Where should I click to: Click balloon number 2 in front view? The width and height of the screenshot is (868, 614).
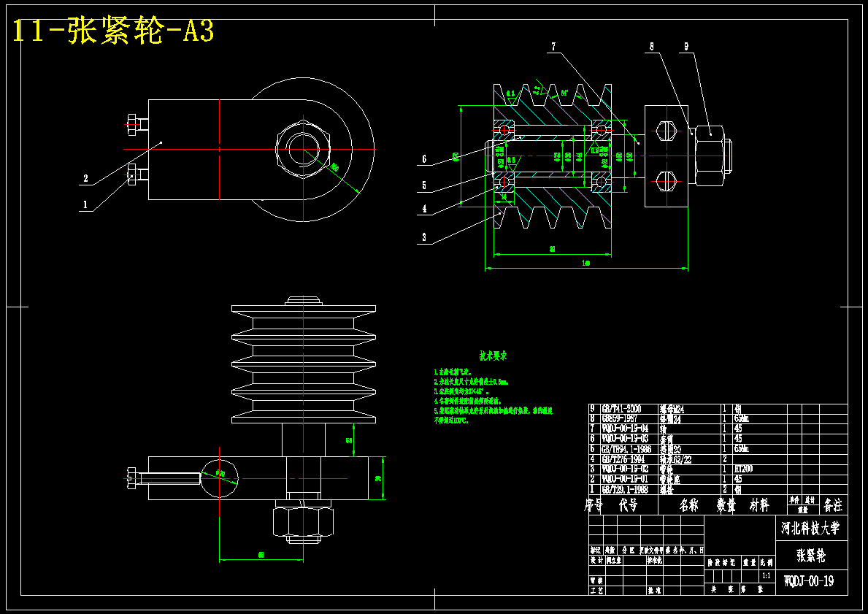[x=86, y=178]
